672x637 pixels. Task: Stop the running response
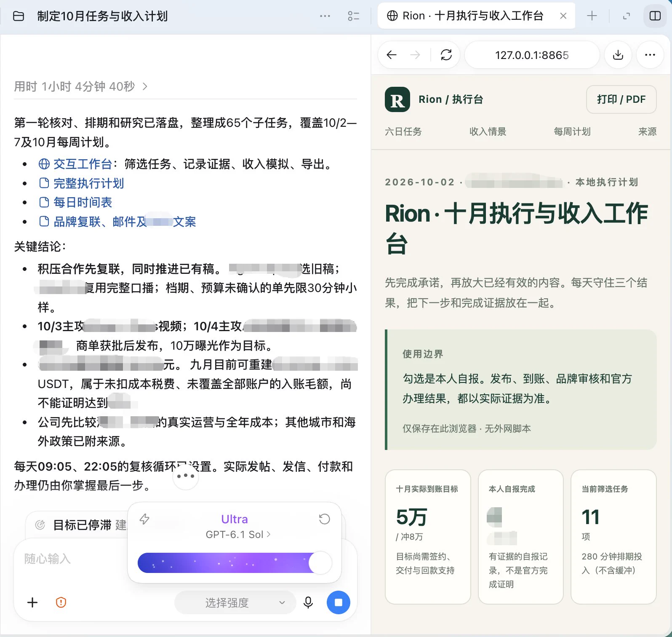[x=339, y=602]
